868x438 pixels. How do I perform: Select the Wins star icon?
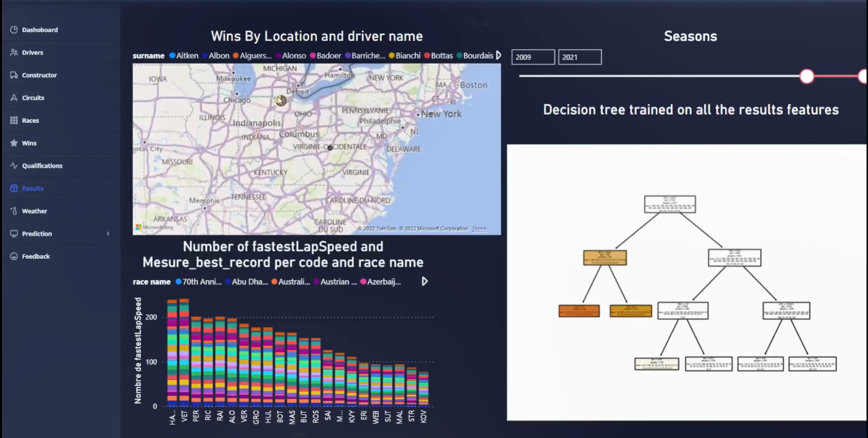pos(14,143)
